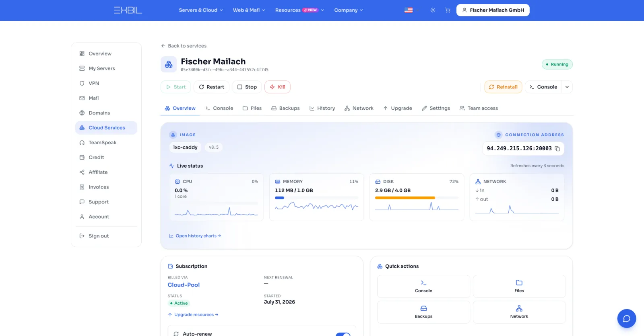This screenshot has height=336, width=644.
Task: Click the CPU chip icon in Live status
Action: [x=178, y=182]
